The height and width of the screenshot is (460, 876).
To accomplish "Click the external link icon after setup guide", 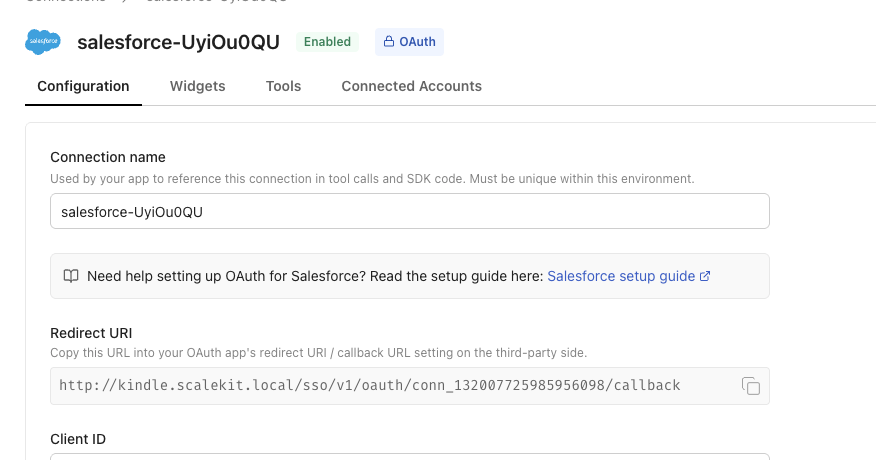I will (705, 276).
